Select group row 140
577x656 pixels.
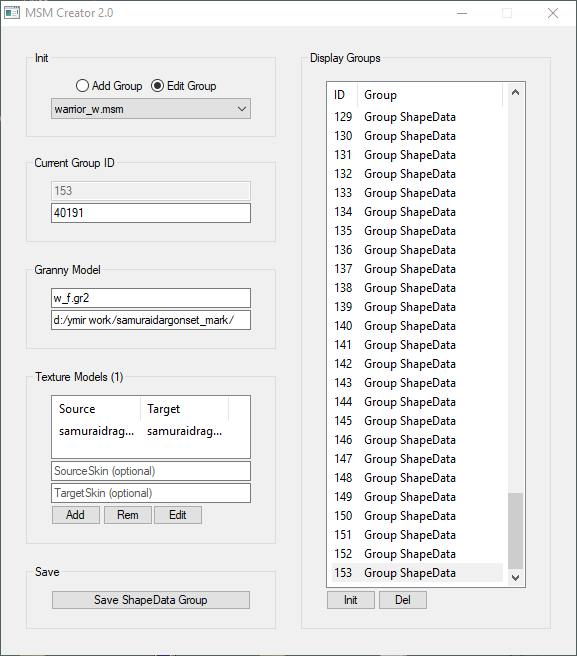click(417, 326)
